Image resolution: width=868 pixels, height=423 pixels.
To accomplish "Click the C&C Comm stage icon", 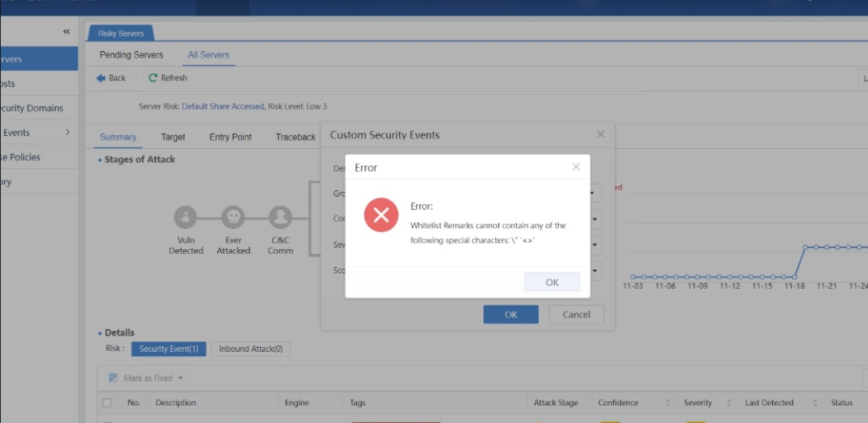I will click(280, 217).
